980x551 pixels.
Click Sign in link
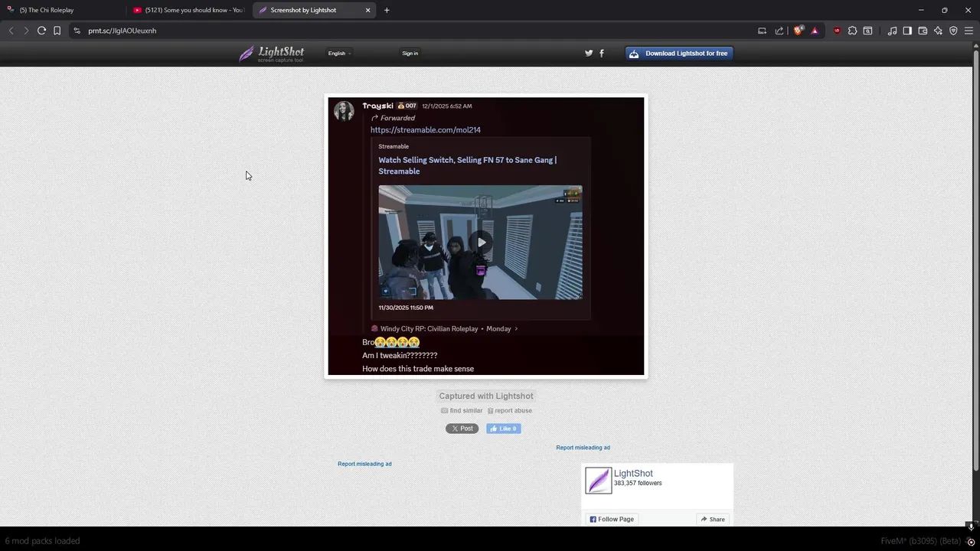coord(410,54)
